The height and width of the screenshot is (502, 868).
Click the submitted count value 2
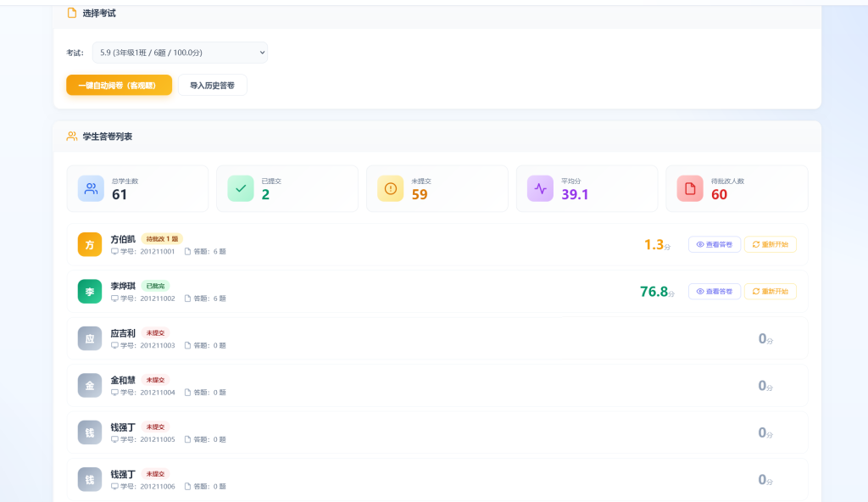click(x=265, y=194)
